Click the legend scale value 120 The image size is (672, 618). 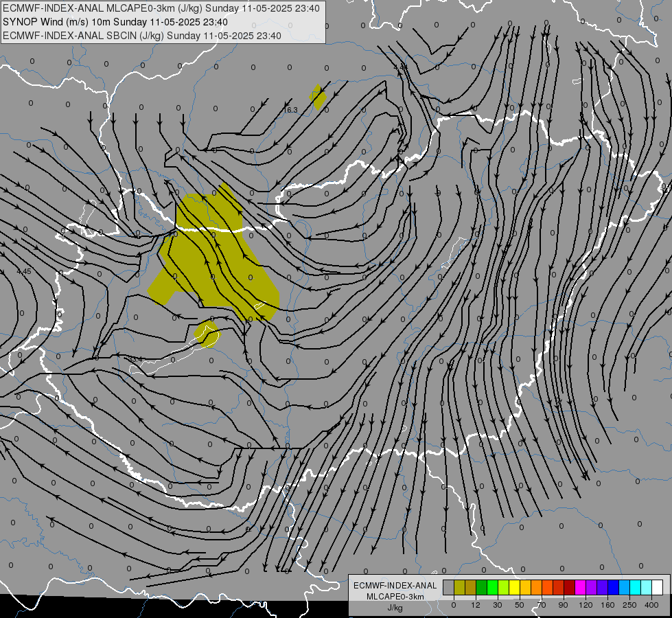(x=586, y=605)
